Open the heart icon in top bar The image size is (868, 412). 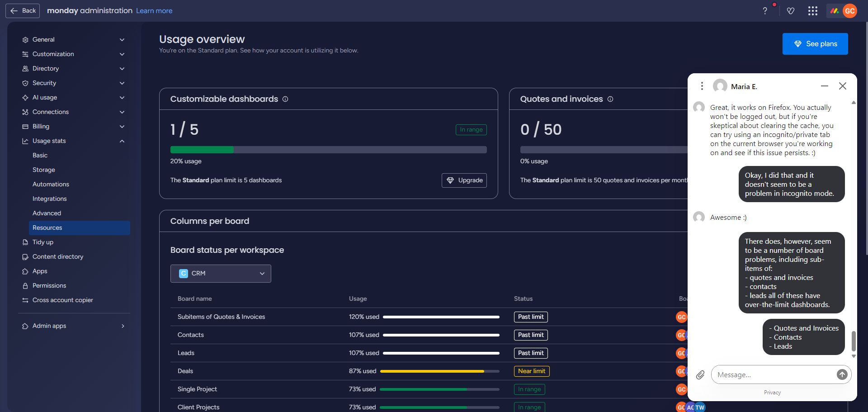(x=791, y=11)
